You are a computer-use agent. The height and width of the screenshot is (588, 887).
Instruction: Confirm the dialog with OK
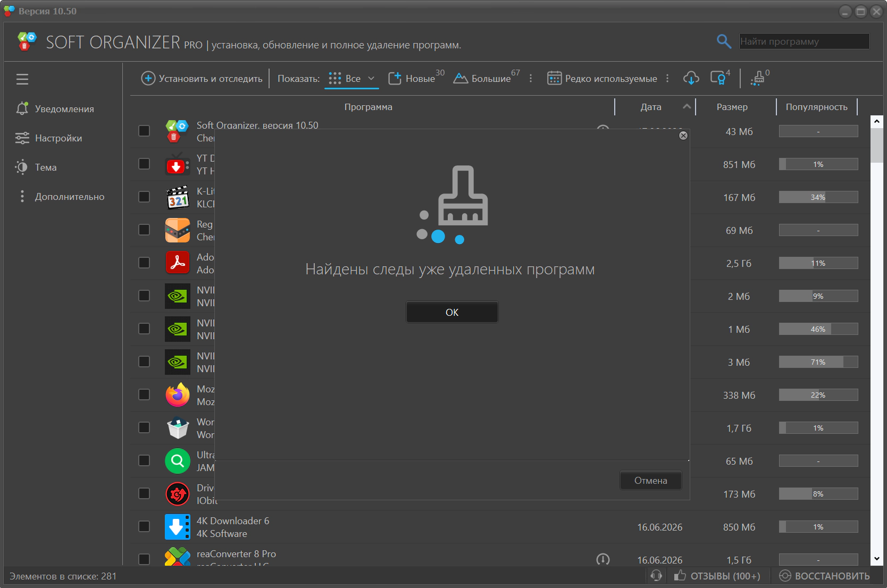point(452,312)
